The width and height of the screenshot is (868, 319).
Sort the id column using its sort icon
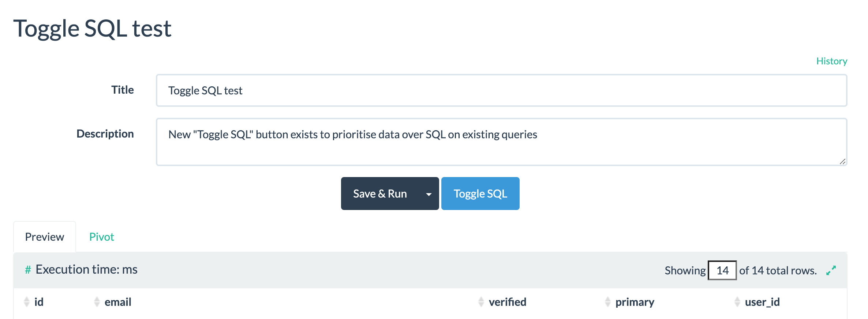tap(26, 302)
